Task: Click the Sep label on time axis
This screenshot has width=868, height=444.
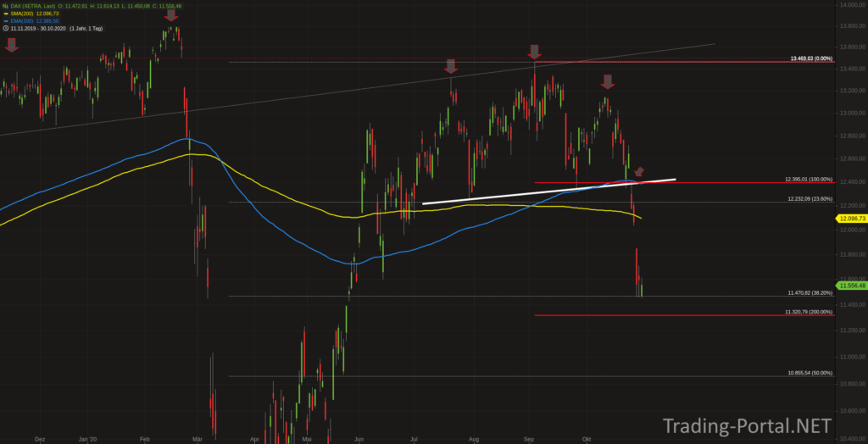Action: coord(529,439)
